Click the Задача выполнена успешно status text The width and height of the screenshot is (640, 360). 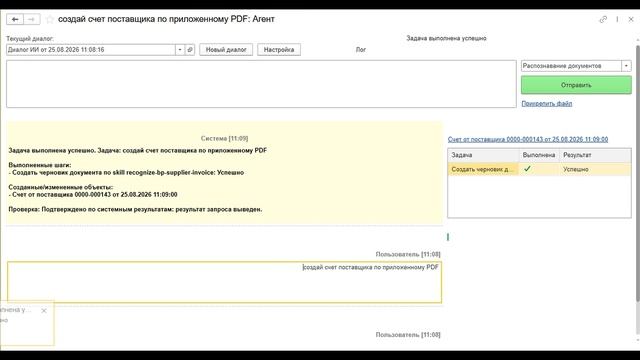pyautogui.click(x=446, y=38)
